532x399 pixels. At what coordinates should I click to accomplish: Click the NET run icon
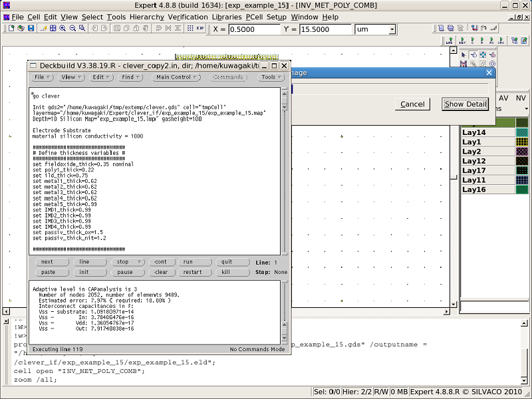click(462, 41)
